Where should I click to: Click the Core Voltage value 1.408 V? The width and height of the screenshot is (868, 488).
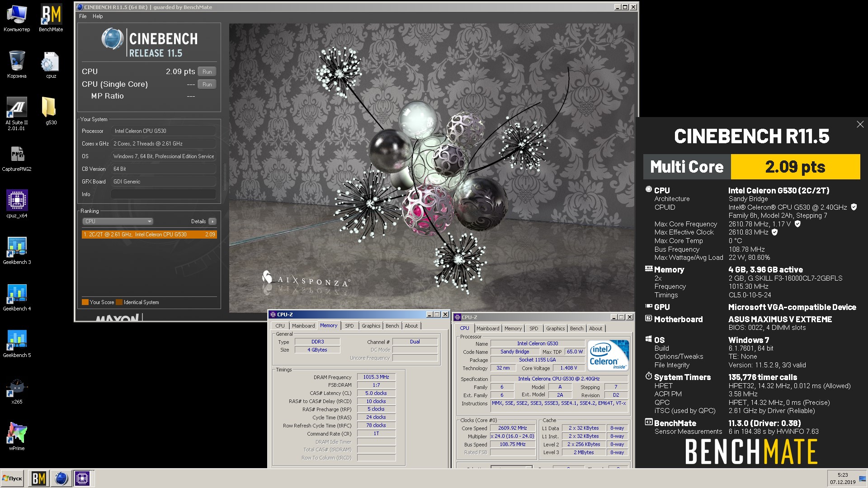[569, 368]
